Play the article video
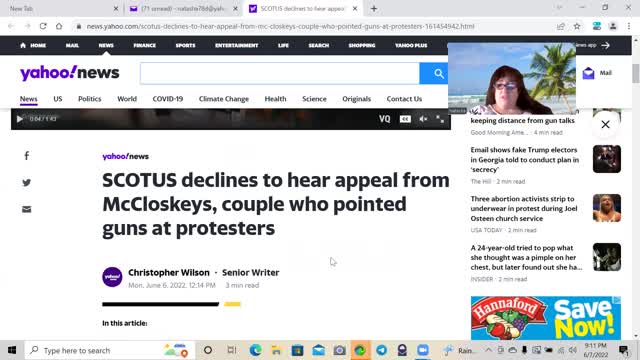 [20, 119]
